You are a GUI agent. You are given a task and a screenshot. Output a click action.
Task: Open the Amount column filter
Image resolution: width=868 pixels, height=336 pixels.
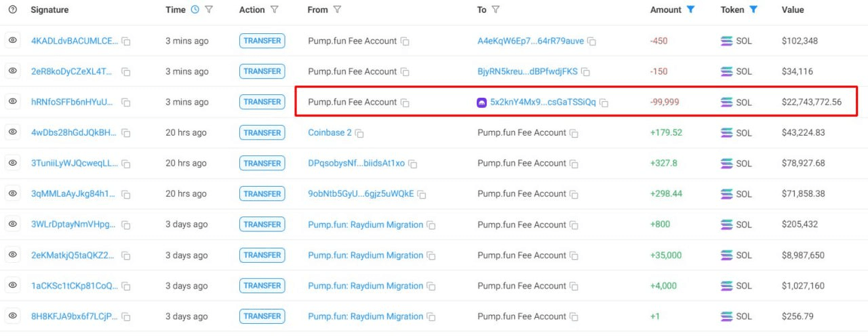point(690,10)
